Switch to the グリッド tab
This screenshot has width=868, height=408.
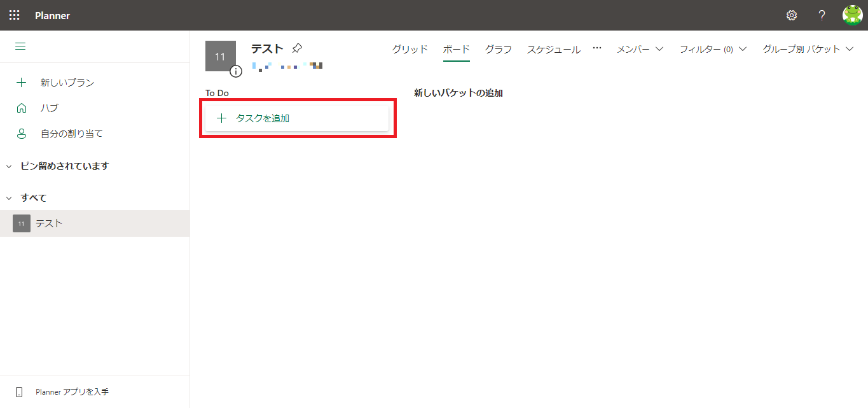tap(410, 49)
